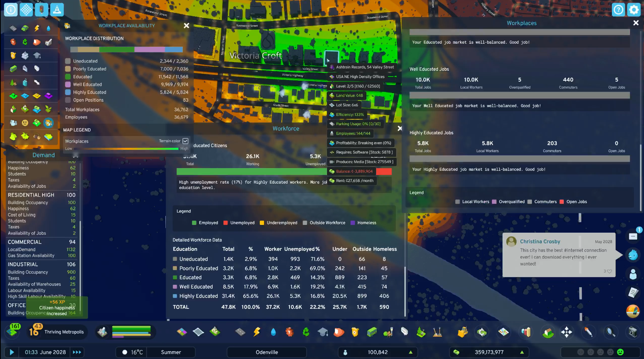Open the Zones menu in the bottom toolbar
The width and height of the screenshot is (644, 359).
pos(182,332)
